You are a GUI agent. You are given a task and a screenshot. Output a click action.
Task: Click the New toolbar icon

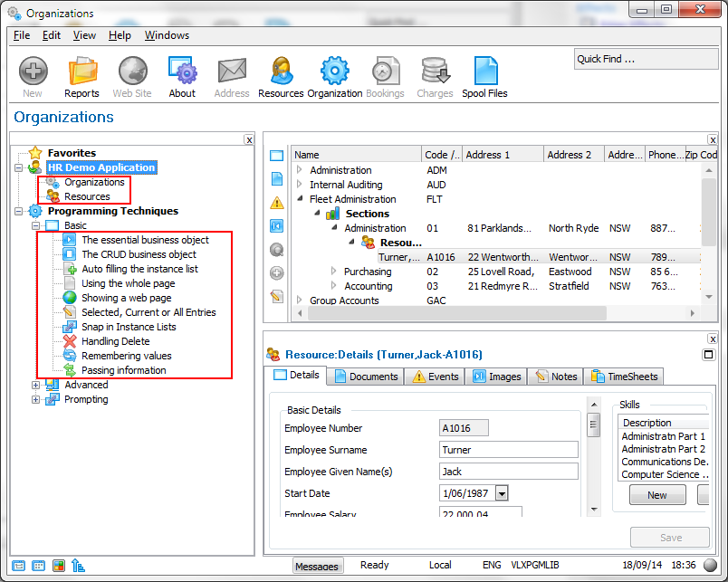pyautogui.click(x=33, y=77)
